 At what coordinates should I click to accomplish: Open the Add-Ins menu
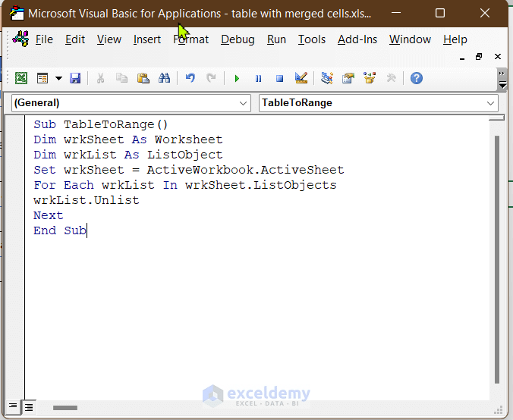[357, 39]
